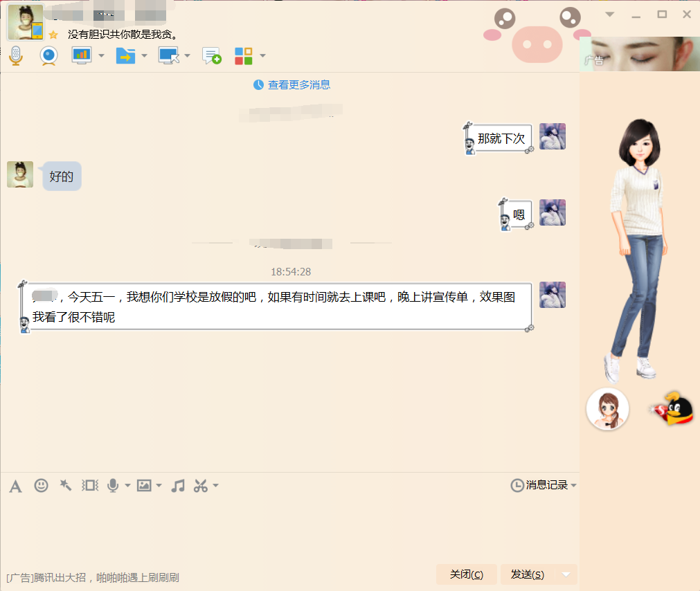The height and width of the screenshot is (591, 700).
Task: Take a screenshot with scissors icon
Action: (x=201, y=486)
